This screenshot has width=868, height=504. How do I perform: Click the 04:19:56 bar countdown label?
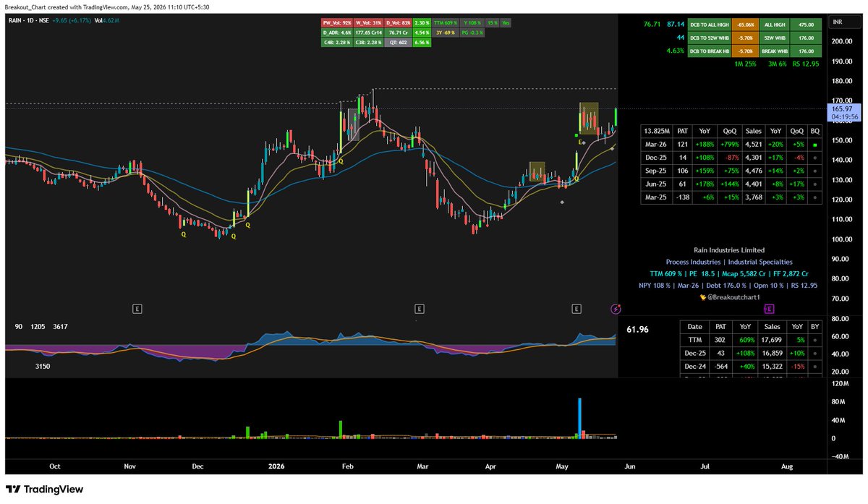pyautogui.click(x=845, y=116)
